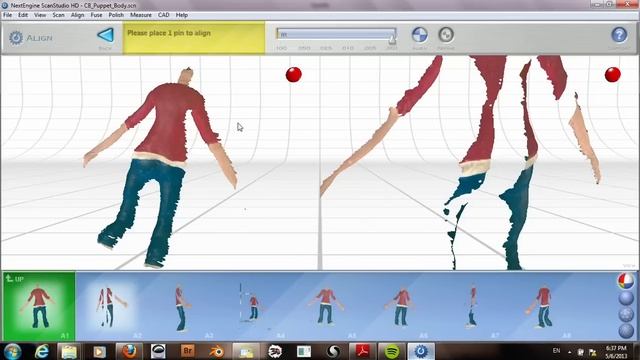The width and height of the screenshot is (640, 360).
Task: Open Spotify from the taskbar
Action: (x=392, y=351)
